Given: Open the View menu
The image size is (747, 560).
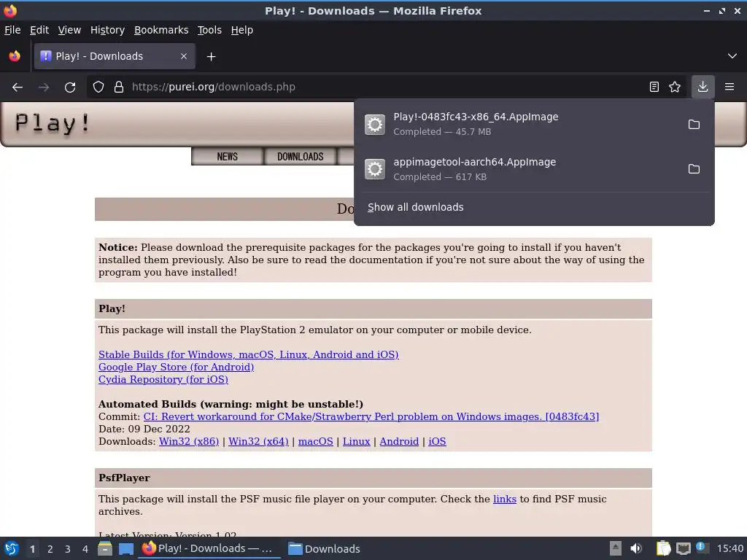Looking at the screenshot, I should 69,30.
